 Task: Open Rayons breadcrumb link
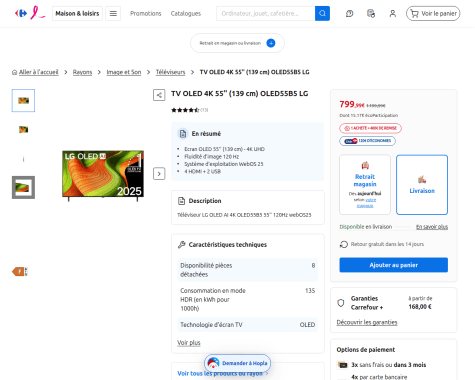click(82, 72)
